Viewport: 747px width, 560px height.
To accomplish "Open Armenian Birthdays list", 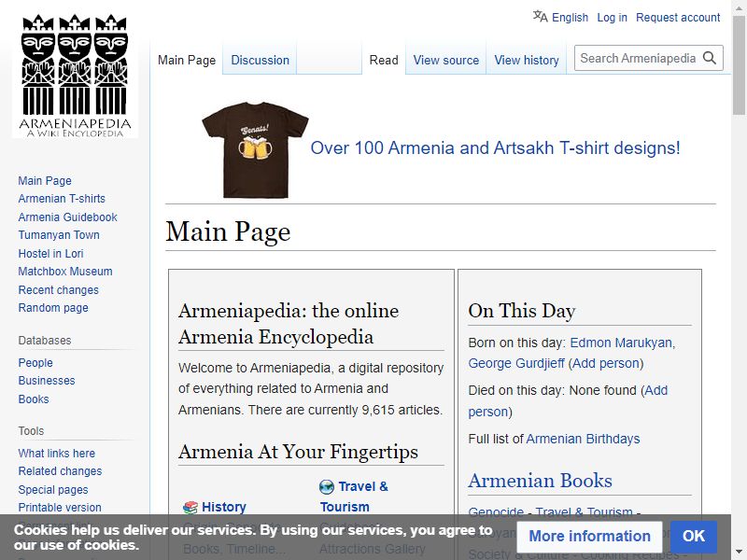I will (x=583, y=439).
